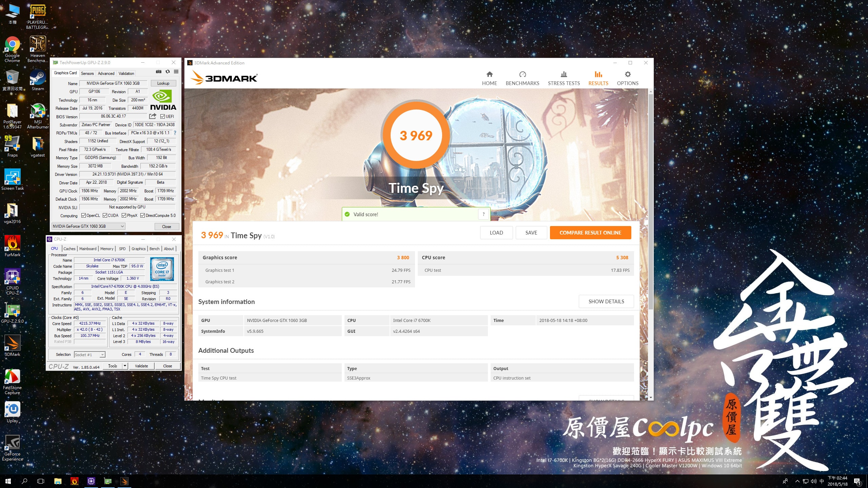This screenshot has height=488, width=868.
Task: Select FastStone Capture desktop icon
Action: (12, 382)
